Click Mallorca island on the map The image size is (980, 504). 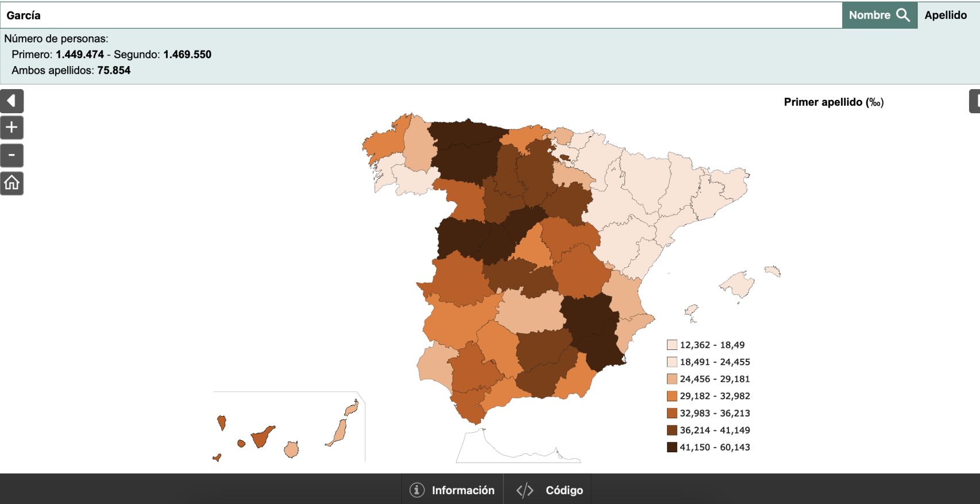click(x=738, y=284)
